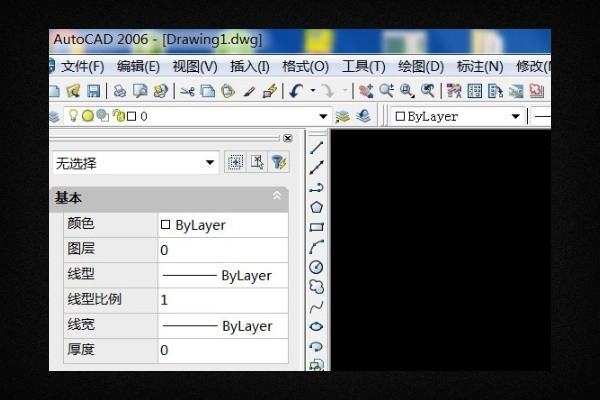Toggle layer 0 viewport freeze icon
The width and height of the screenshot is (600, 400).
[102, 116]
